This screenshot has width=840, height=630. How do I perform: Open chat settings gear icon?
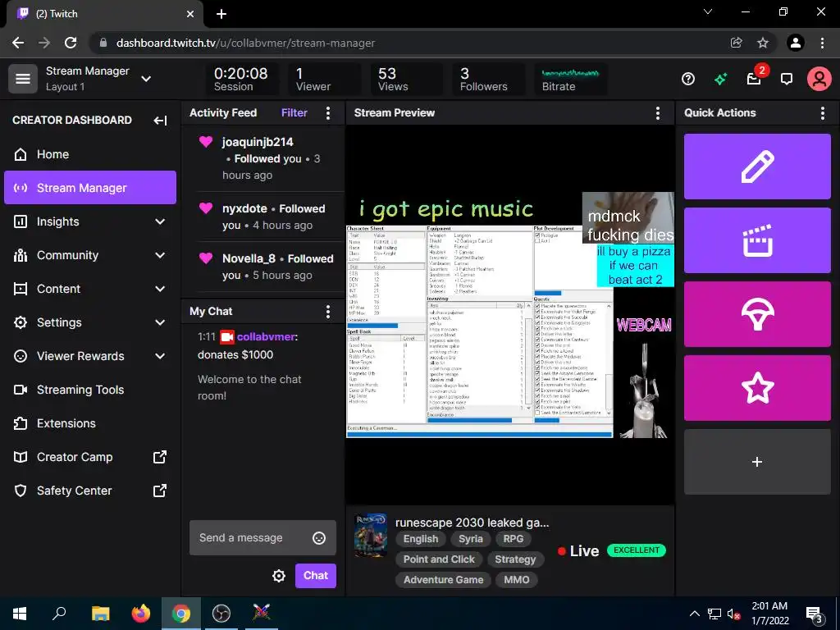click(x=279, y=576)
